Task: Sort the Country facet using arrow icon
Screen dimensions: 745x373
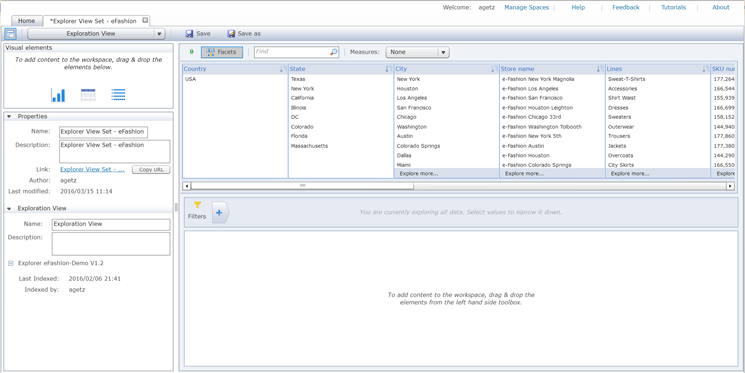Action: [282, 69]
